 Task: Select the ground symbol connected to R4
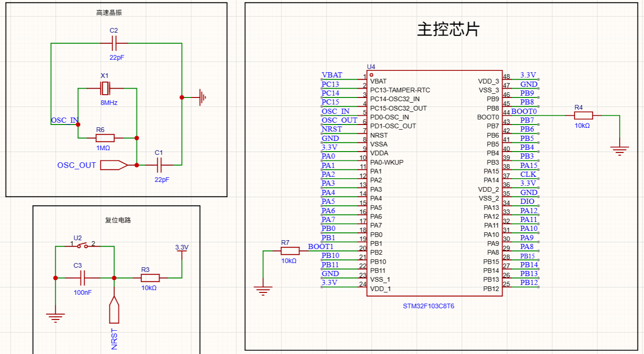click(620, 150)
